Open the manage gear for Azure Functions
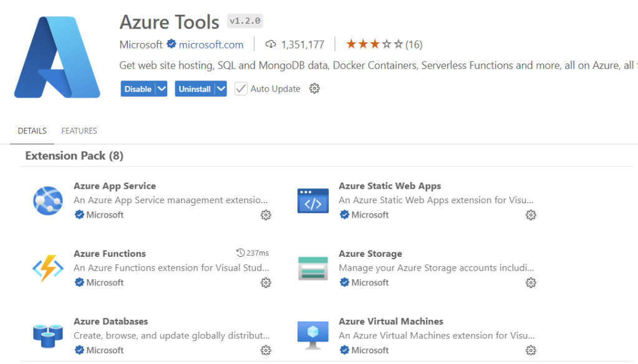 pyautogui.click(x=266, y=282)
